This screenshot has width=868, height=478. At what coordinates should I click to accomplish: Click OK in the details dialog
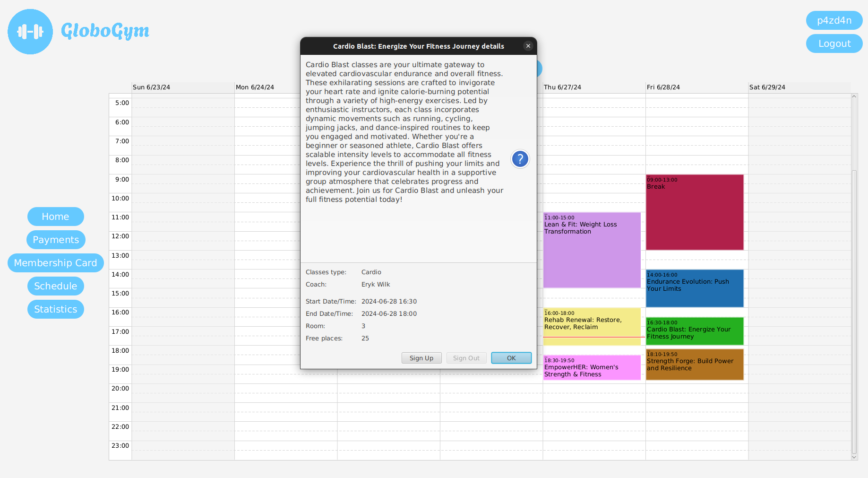click(x=511, y=358)
